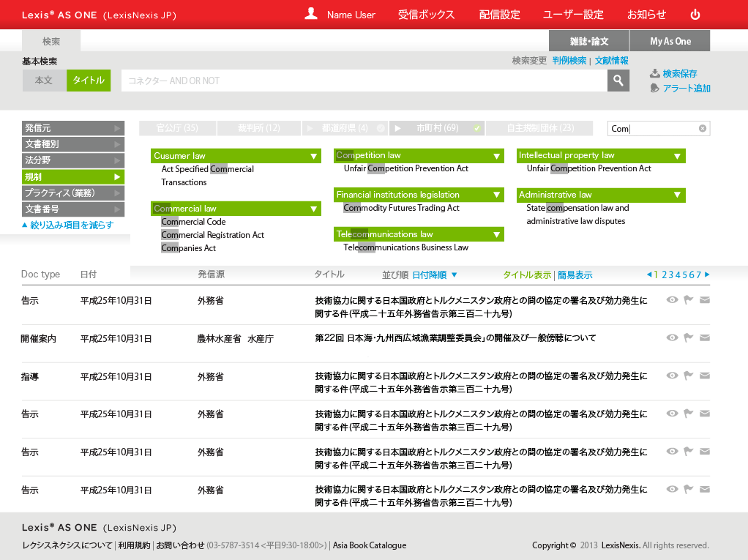
Task: Click flag icon in 開催案内 row
Action: pos(689,337)
